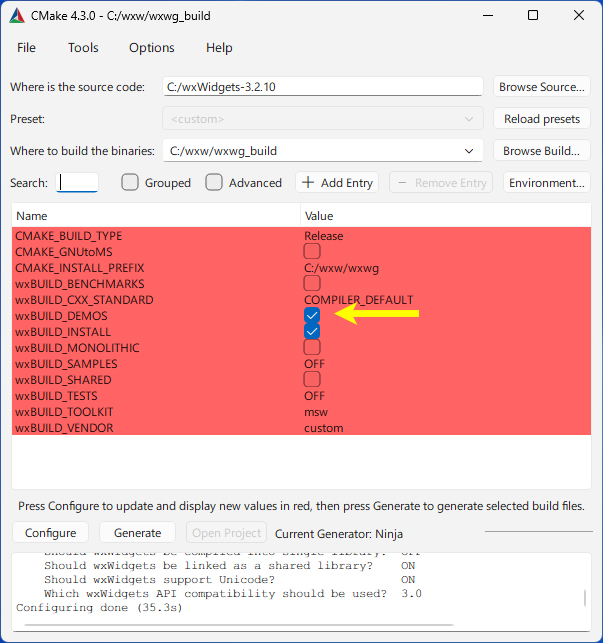Screen dimensions: 603x643
Task: Close the CMake window
Action: 579,16
